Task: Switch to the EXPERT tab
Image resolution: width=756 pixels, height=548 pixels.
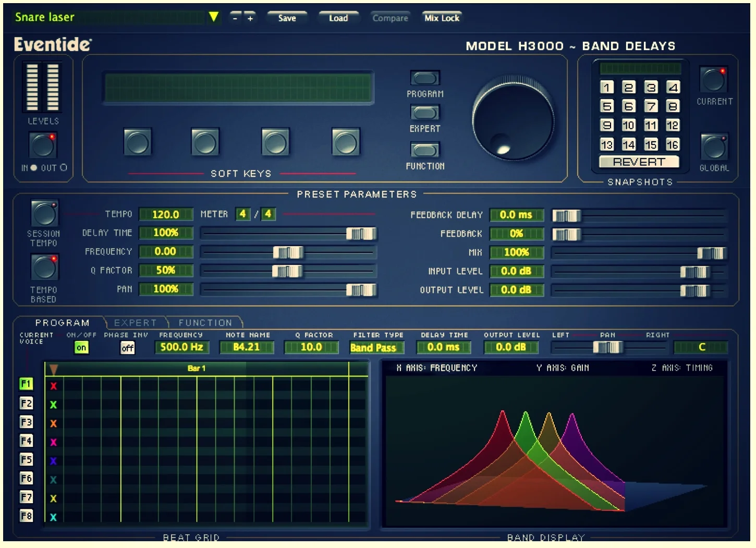Action: click(136, 323)
